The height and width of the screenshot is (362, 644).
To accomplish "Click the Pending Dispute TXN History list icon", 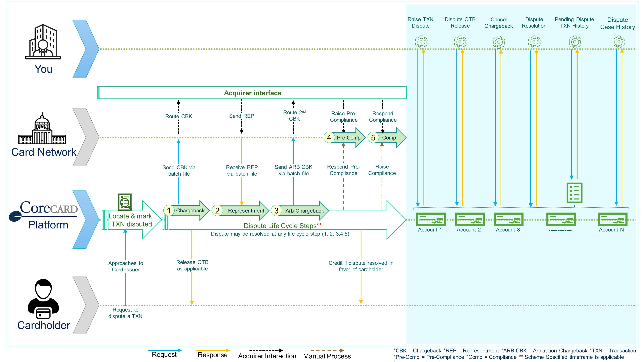I will [574, 193].
